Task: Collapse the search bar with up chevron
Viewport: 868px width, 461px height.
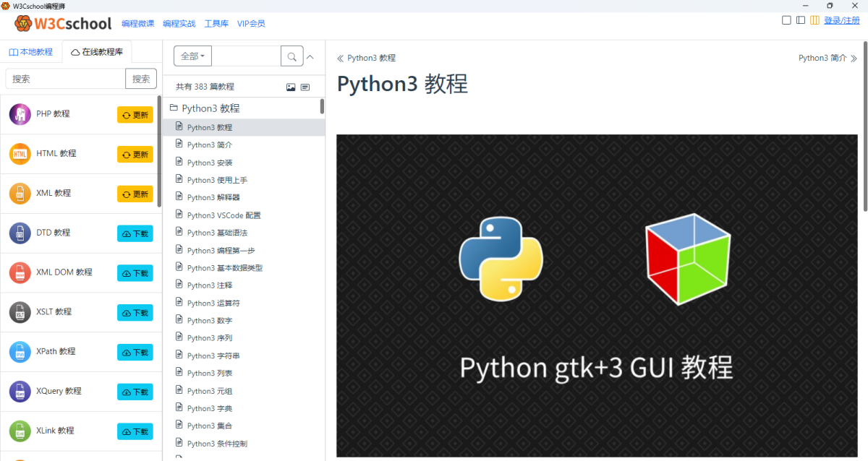Action: pyautogui.click(x=311, y=56)
